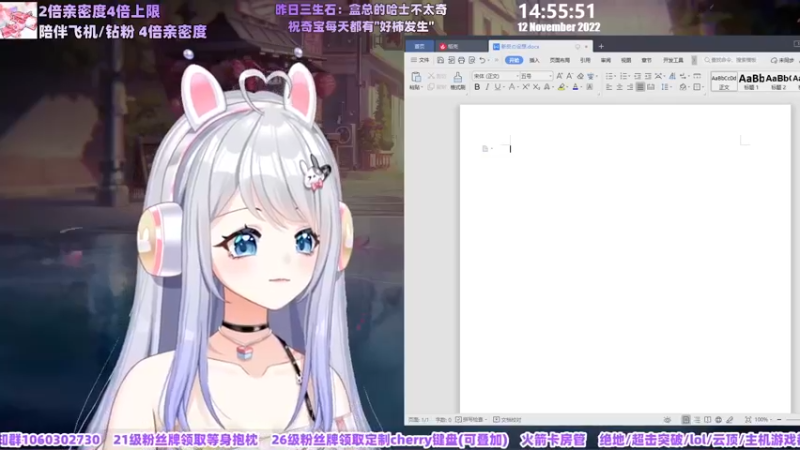Click the Increase Indent icon

pos(648,76)
